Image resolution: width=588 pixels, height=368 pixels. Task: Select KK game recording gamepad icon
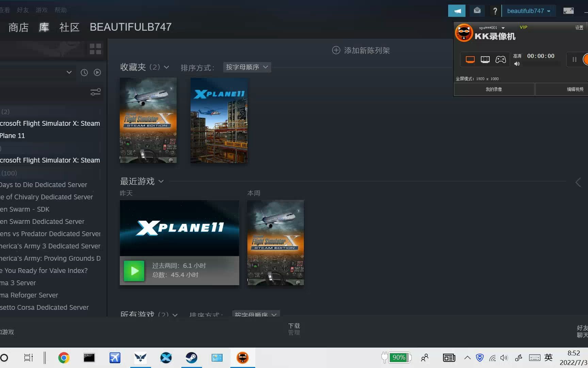(x=500, y=60)
